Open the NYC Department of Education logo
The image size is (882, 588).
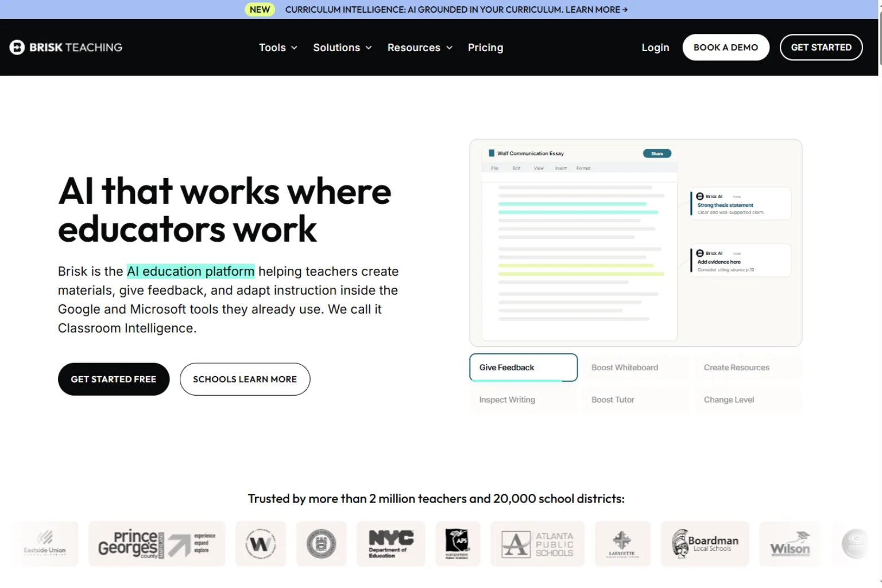(x=390, y=544)
